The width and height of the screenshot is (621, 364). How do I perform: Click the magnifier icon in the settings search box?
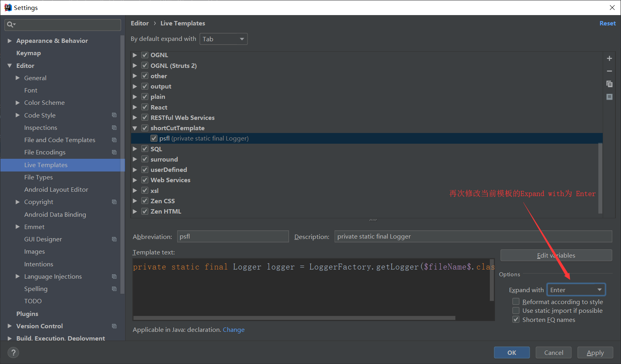9,25
